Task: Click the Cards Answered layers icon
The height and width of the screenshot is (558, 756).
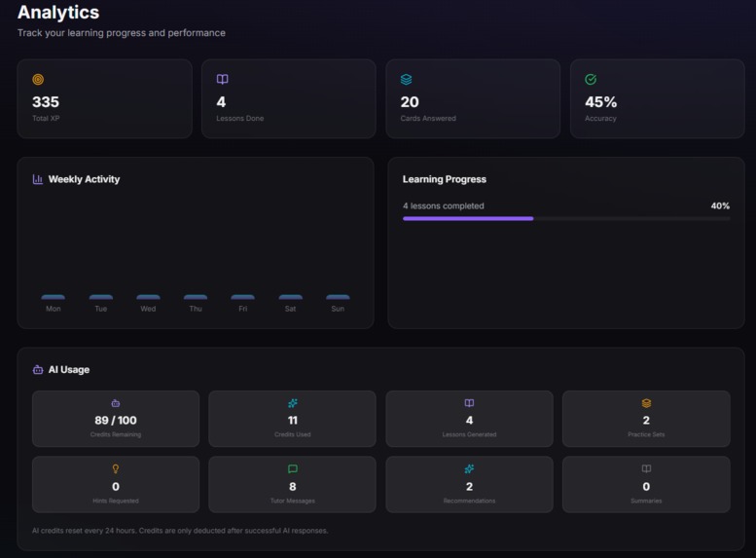Action: point(407,79)
